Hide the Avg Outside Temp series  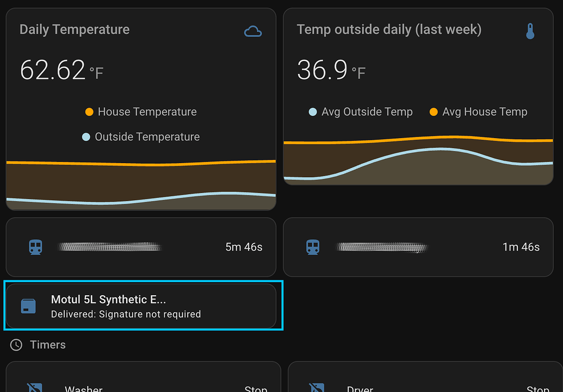click(367, 112)
